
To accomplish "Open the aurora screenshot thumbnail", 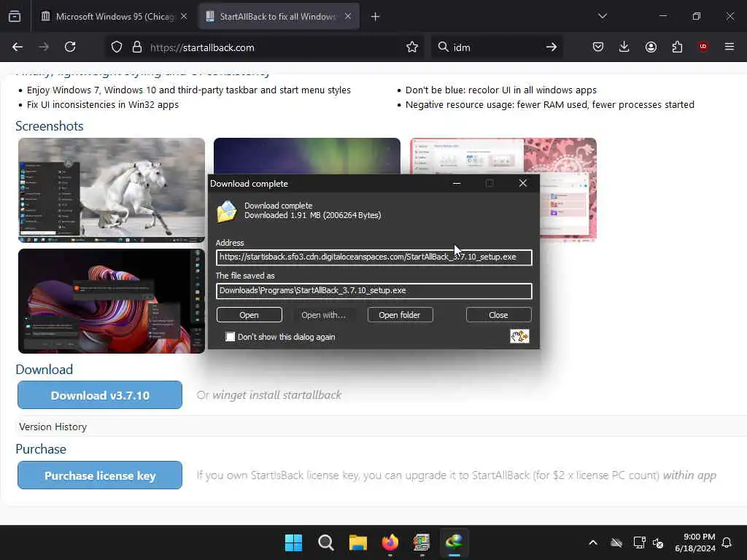I will pos(307,156).
